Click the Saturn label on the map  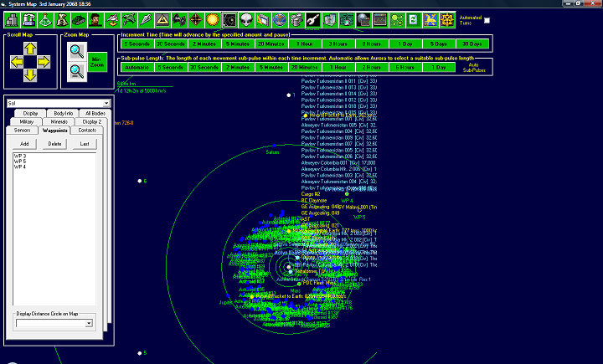tap(272, 152)
